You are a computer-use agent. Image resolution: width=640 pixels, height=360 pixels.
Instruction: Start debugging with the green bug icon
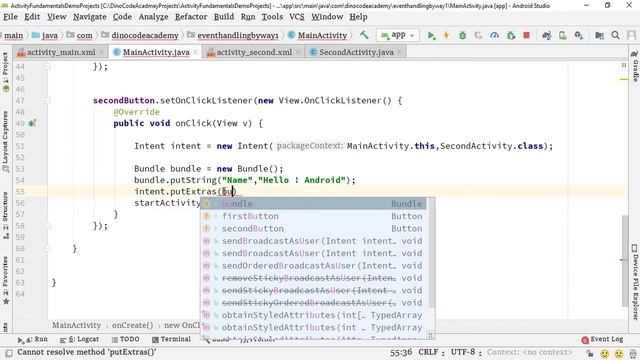pyautogui.click(x=462, y=36)
